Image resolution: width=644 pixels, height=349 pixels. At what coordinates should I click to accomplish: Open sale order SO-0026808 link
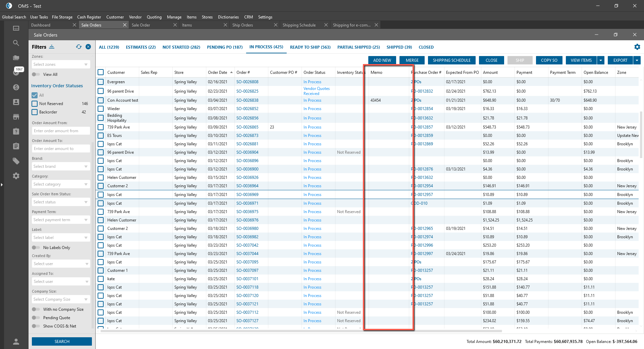[x=247, y=82]
